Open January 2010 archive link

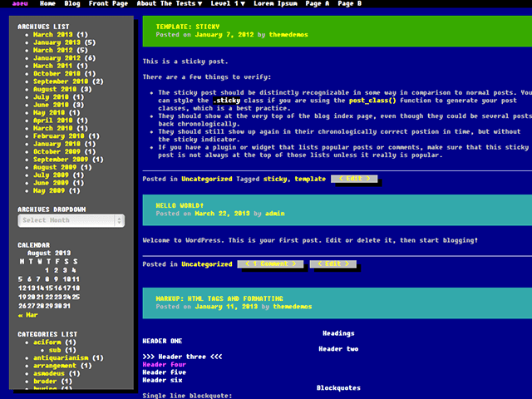(x=57, y=144)
